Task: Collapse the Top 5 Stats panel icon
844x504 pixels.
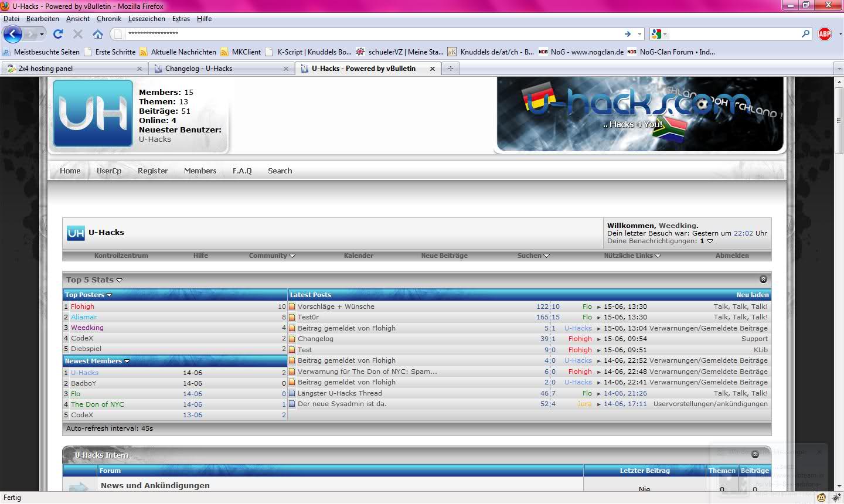Action: 763,280
